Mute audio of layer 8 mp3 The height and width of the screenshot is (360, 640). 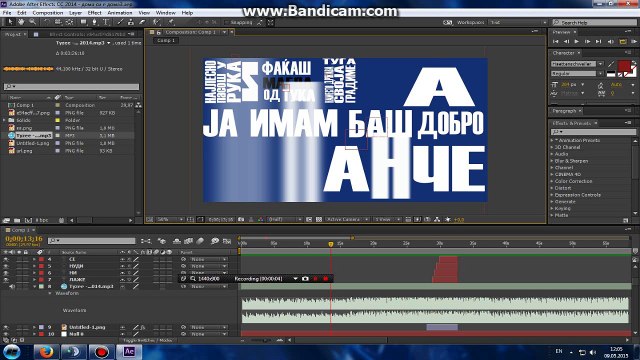12,287
